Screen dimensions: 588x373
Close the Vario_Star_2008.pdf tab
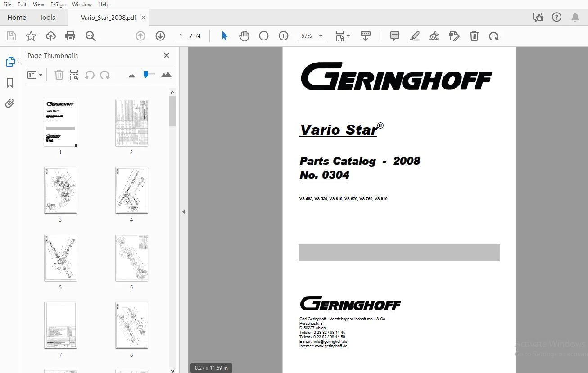[143, 18]
